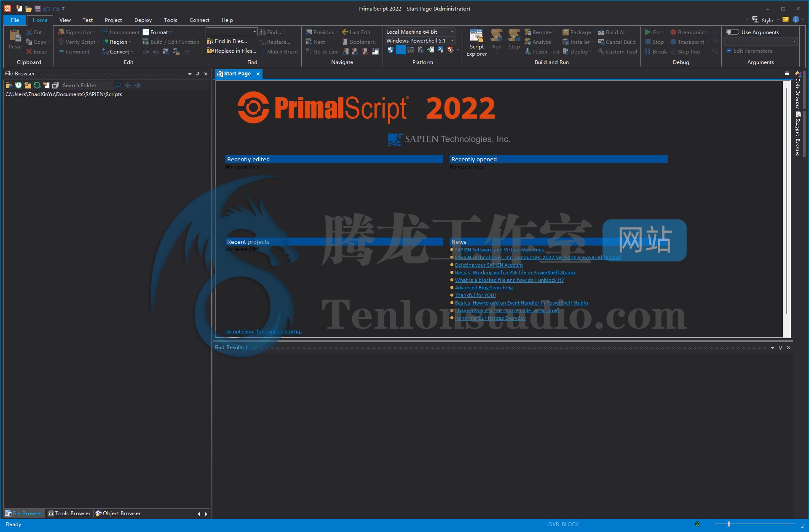Viewport: 809px width, 532px height.
Task: Click 'Do not show this page on startup'
Action: pos(263,331)
